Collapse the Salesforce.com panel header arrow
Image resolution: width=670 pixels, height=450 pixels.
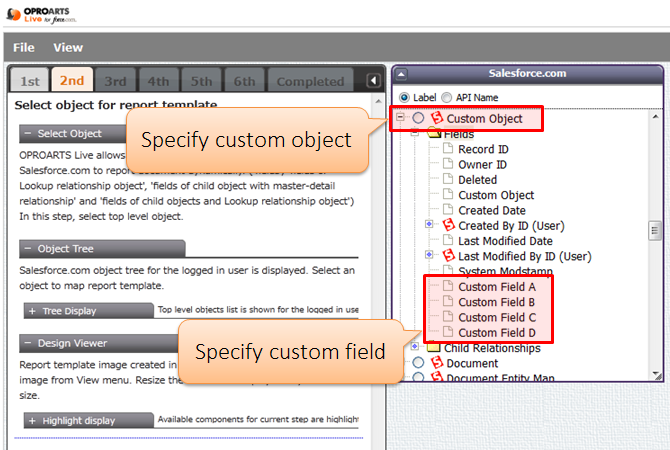(x=401, y=74)
